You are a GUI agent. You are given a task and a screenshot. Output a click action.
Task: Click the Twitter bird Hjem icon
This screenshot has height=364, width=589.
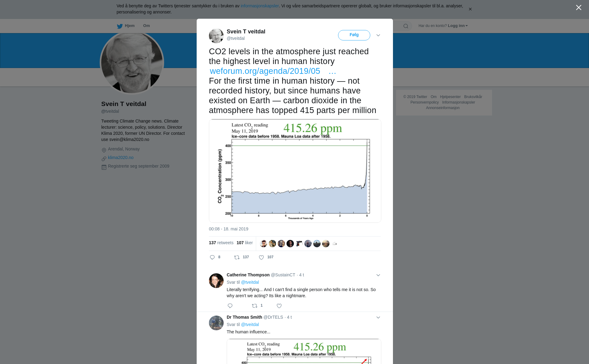pos(120,26)
